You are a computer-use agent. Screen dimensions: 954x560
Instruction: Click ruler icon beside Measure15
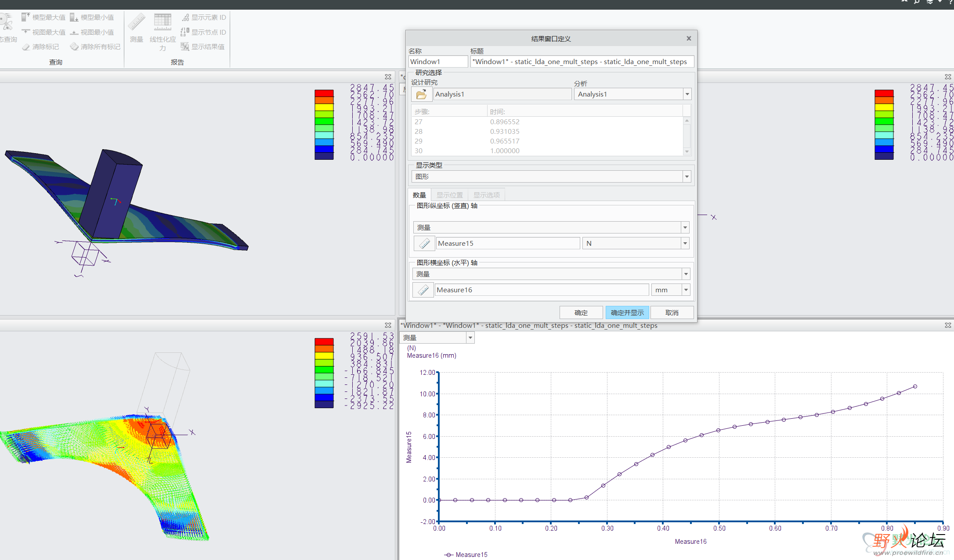[x=424, y=244]
